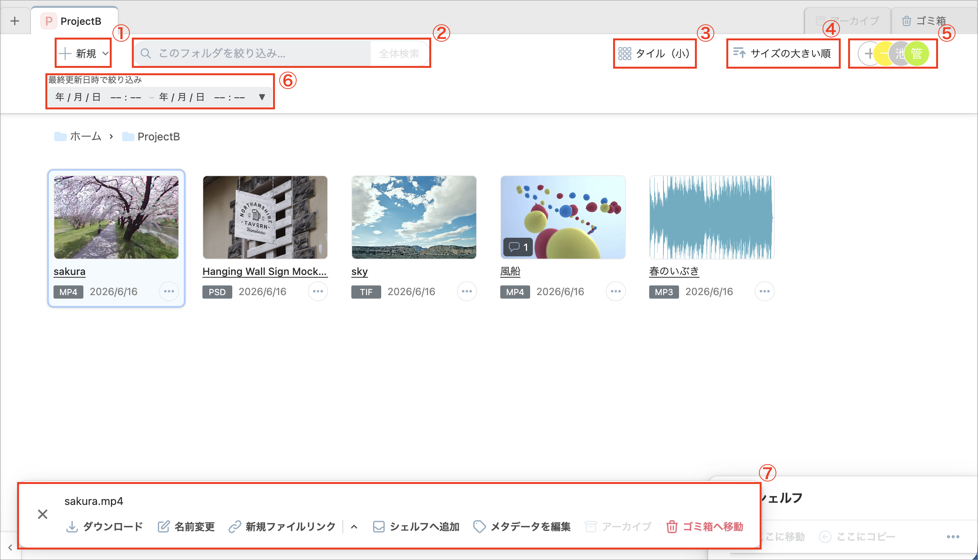Open more options for Hanging Wall Sign
This screenshot has width=978, height=560.
tap(318, 291)
